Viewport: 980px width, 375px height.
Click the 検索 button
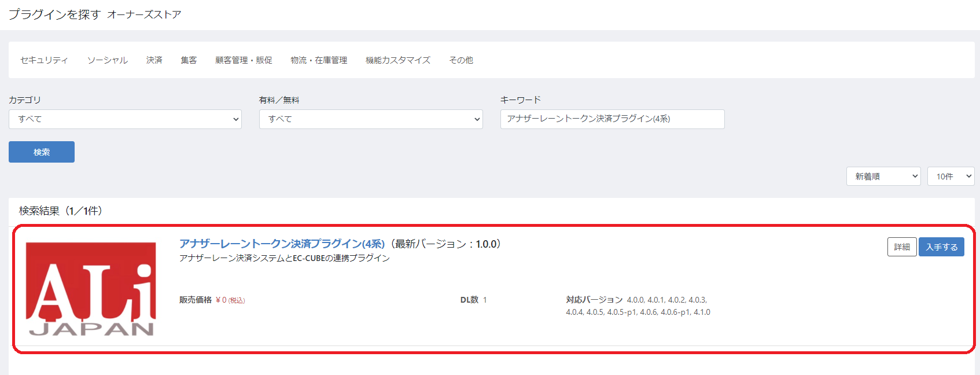tap(42, 152)
